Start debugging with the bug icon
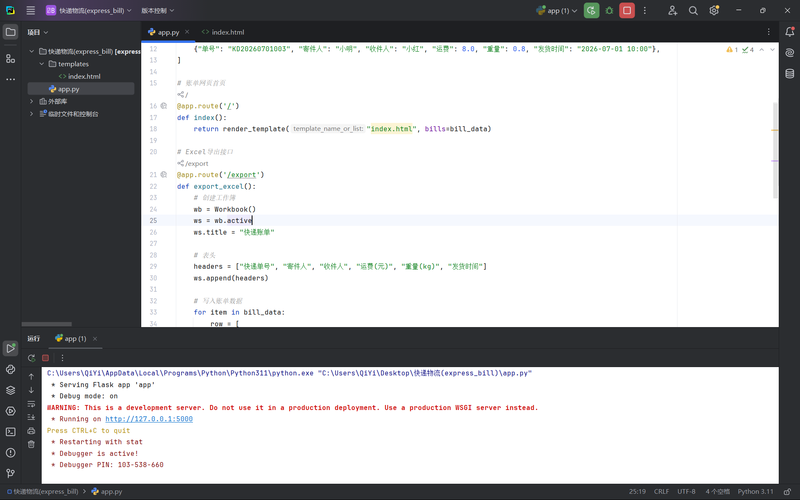 click(609, 10)
